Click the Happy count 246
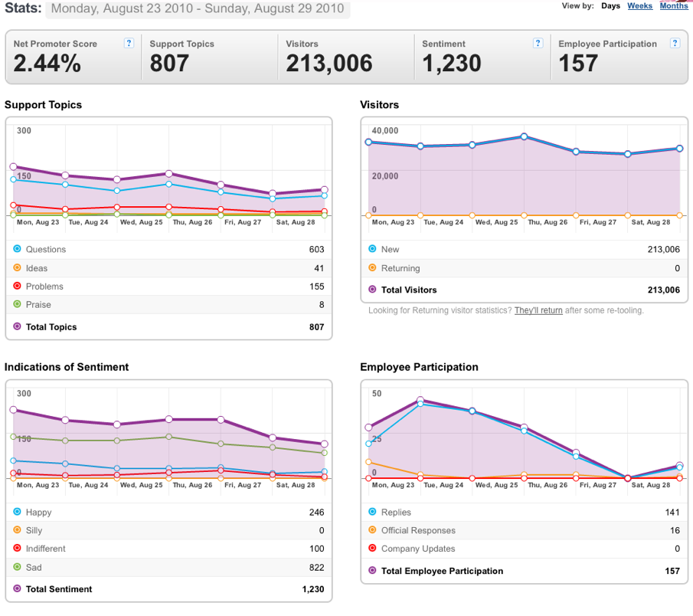Screen dimensions: 693x616 pos(316,513)
